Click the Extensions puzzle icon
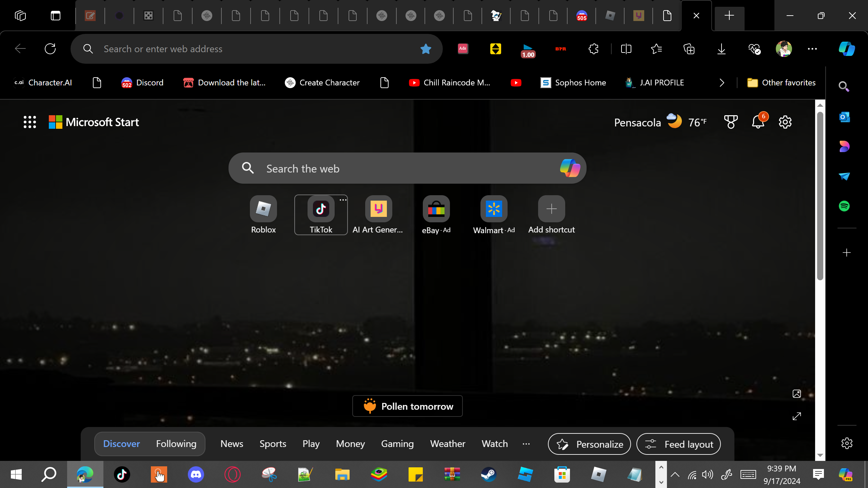This screenshot has height=488, width=868. (593, 49)
